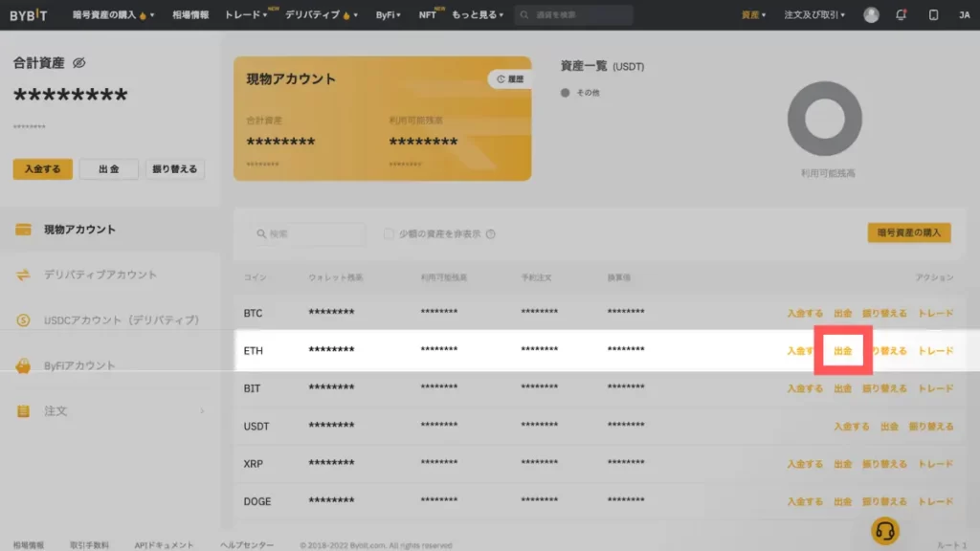Screen dimensions: 980x551
Task: Click the mobile app download icon
Action: pos(933,15)
